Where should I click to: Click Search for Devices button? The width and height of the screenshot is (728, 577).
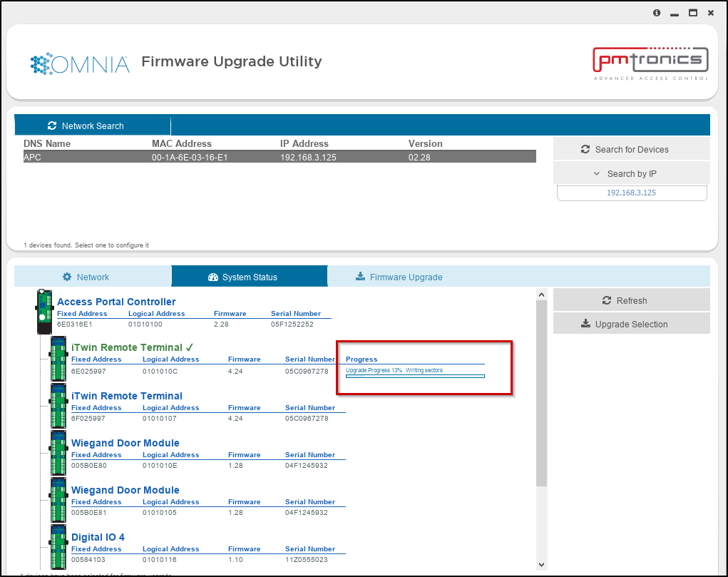tap(632, 149)
